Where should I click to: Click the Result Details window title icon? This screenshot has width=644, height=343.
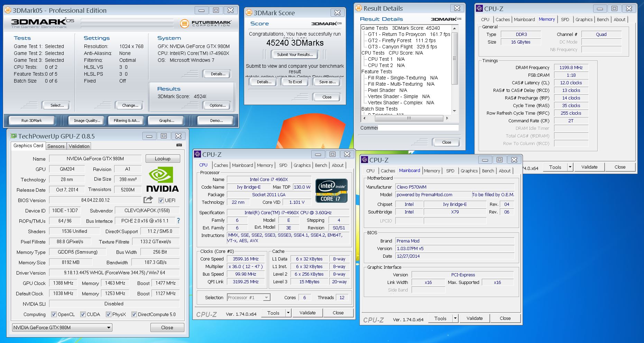(x=359, y=8)
